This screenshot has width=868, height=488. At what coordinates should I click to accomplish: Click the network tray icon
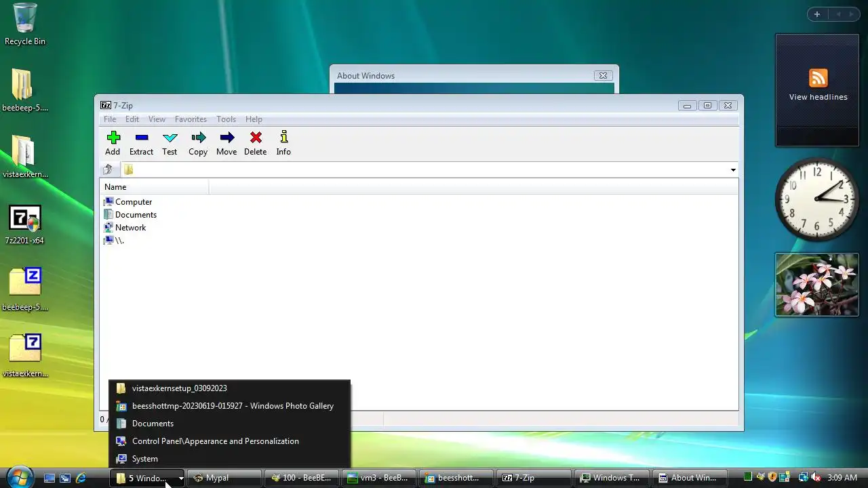coord(803,478)
